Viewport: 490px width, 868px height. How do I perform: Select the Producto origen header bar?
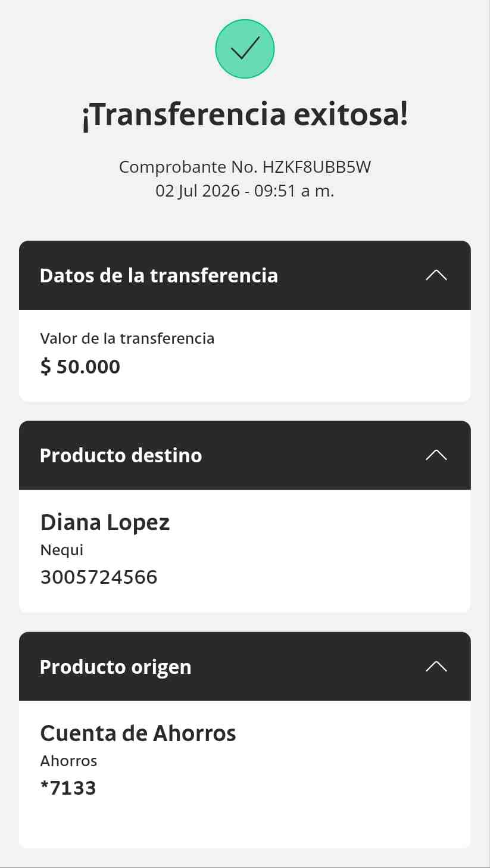point(245,666)
